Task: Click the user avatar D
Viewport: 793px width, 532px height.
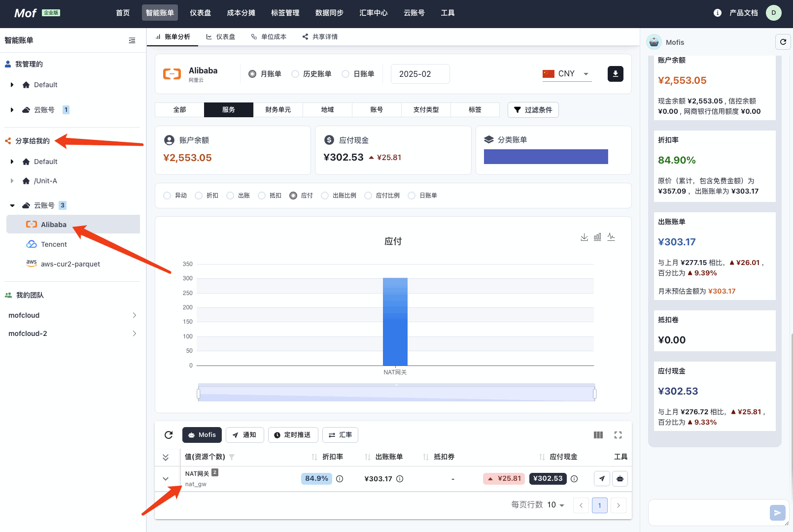Action: click(774, 13)
